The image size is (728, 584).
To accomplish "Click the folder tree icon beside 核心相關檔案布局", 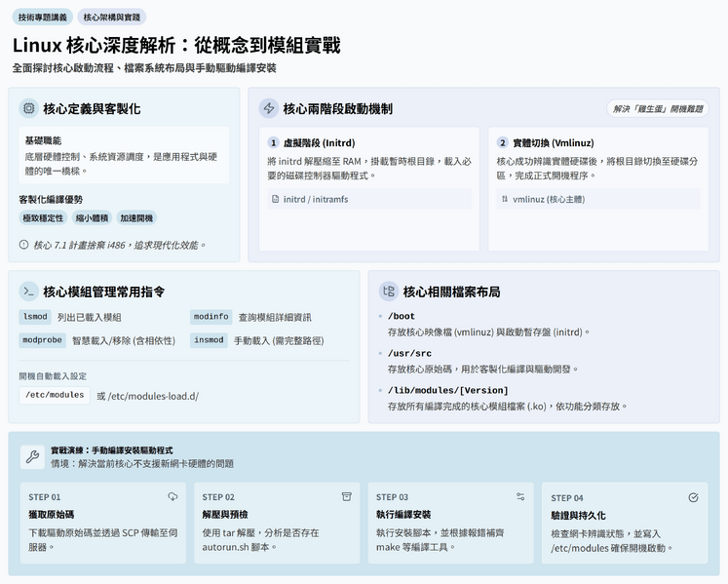I will click(x=389, y=292).
